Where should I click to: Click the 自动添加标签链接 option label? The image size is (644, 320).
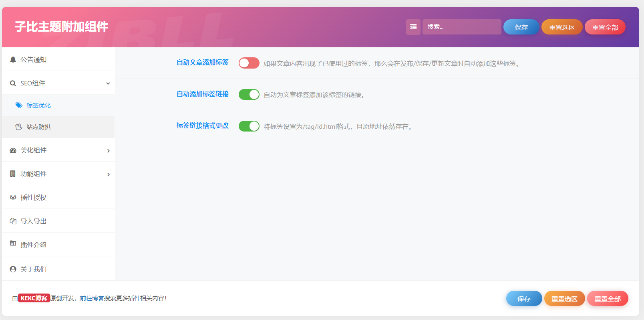pyautogui.click(x=203, y=94)
